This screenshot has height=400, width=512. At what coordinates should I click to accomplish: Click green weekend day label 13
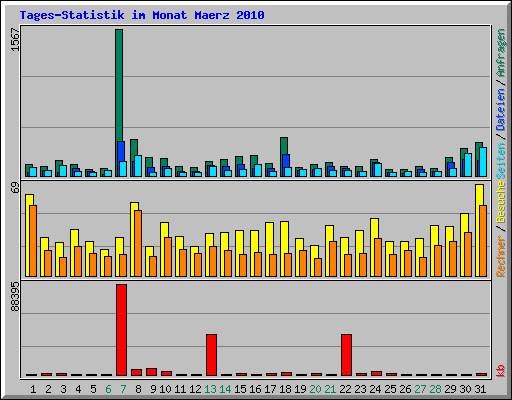click(210, 389)
